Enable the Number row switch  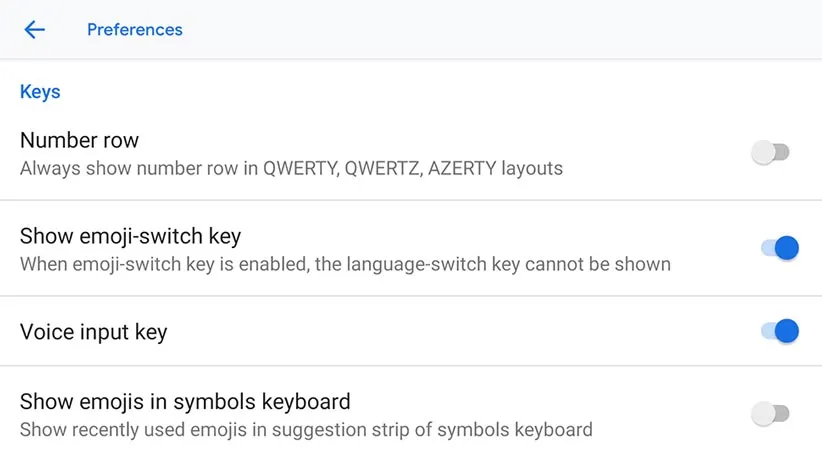point(770,153)
